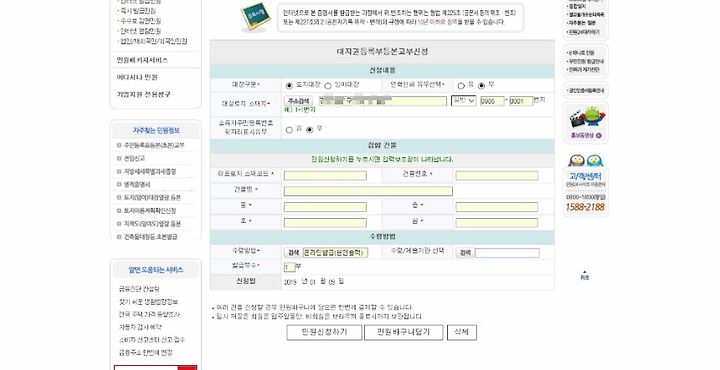This screenshot has width=720, height=370.
Task: Open 법인/재외국민/외국인민원 submenu item
Action: [153, 41]
